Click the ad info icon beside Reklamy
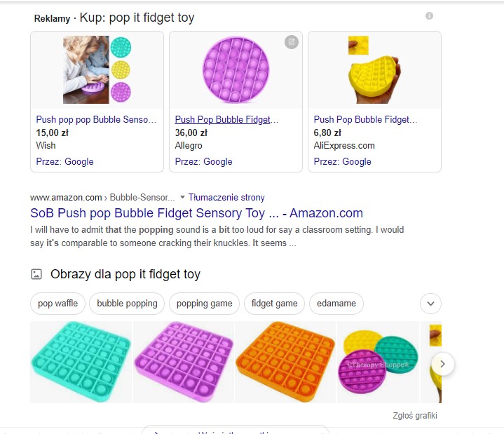The height and width of the screenshot is (434, 504). (429, 16)
